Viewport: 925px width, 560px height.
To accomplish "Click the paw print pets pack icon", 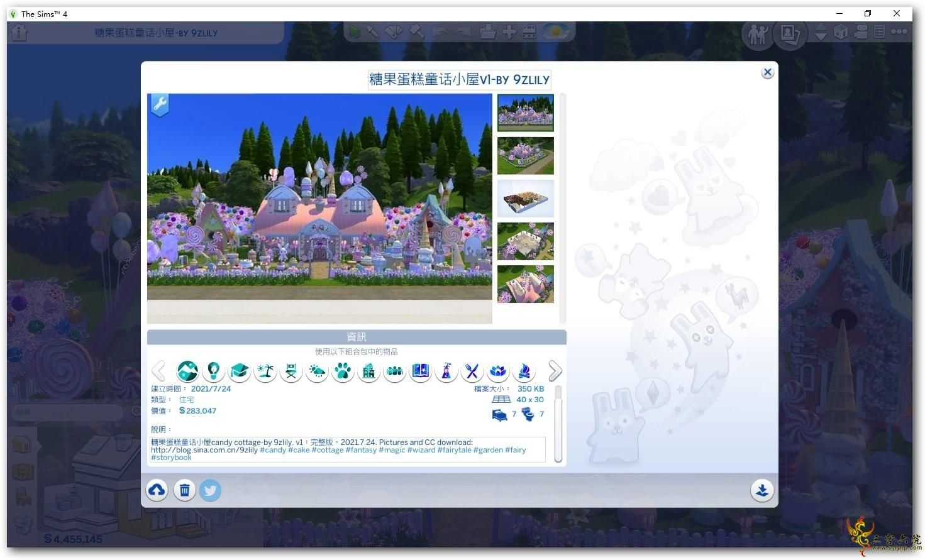I will tap(343, 371).
